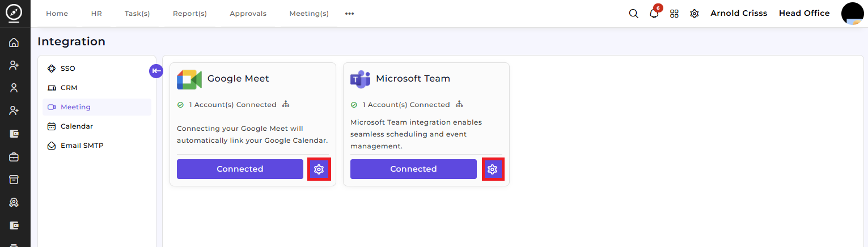Open Microsoft Team integration settings gear
The width and height of the screenshot is (868, 247).
[493, 169]
